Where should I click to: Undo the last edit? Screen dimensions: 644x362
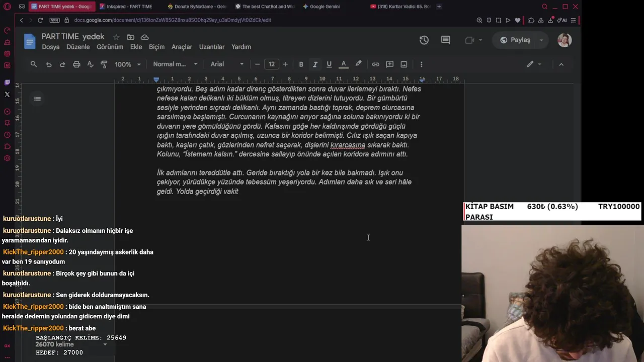pyautogui.click(x=49, y=64)
